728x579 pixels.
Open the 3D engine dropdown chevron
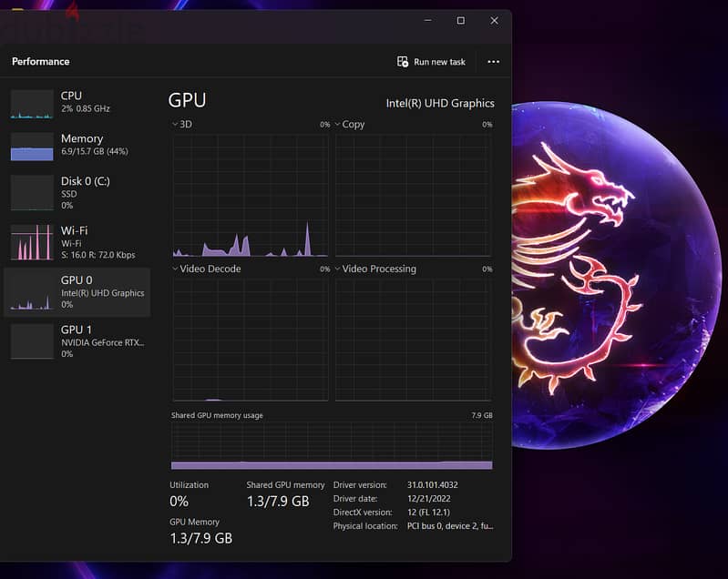pyautogui.click(x=175, y=124)
